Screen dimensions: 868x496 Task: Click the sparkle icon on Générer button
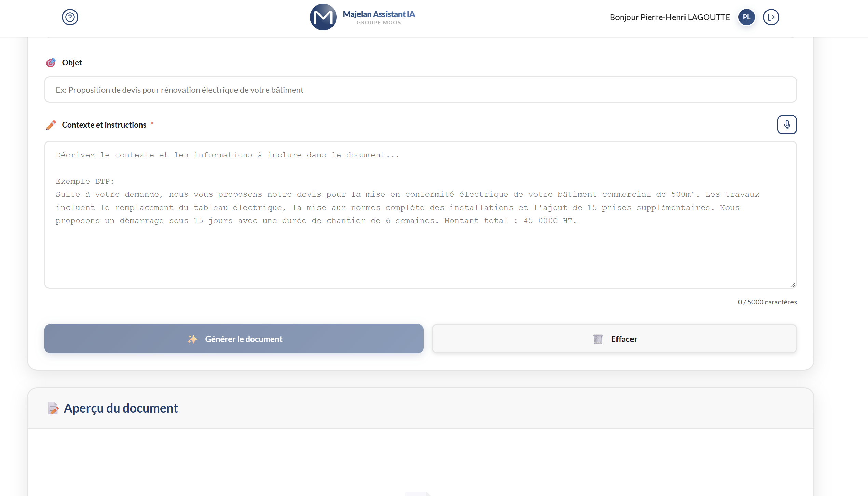point(192,339)
